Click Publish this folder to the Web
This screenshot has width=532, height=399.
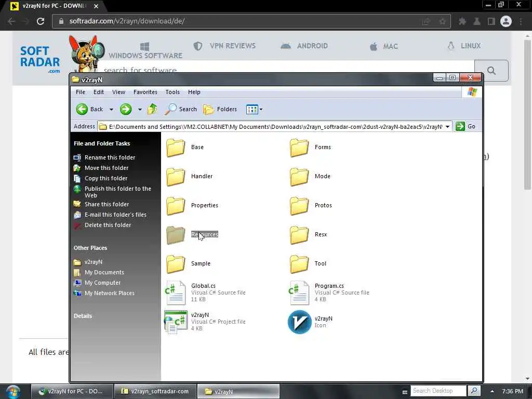118,192
